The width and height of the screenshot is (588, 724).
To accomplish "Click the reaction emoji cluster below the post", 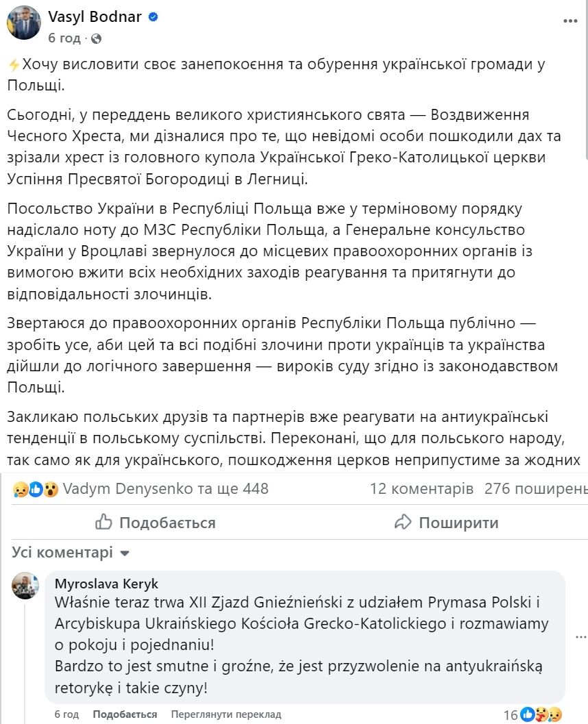I will click(24, 489).
